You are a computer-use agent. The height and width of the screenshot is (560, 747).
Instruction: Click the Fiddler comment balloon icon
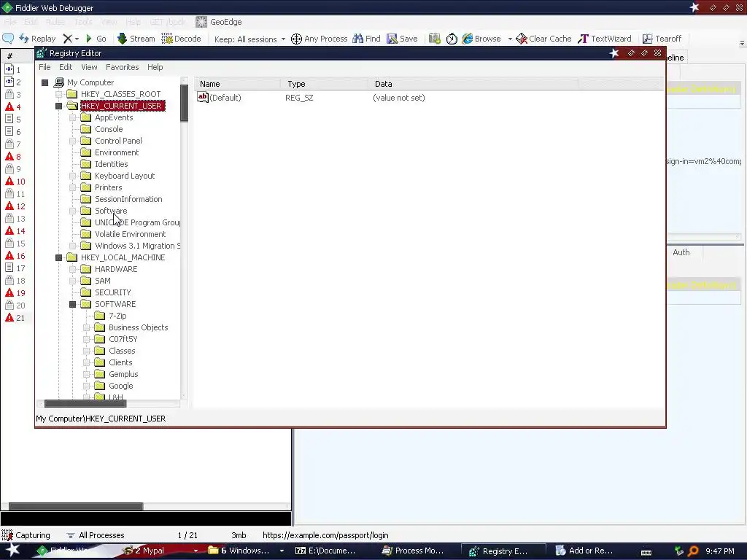click(x=8, y=39)
